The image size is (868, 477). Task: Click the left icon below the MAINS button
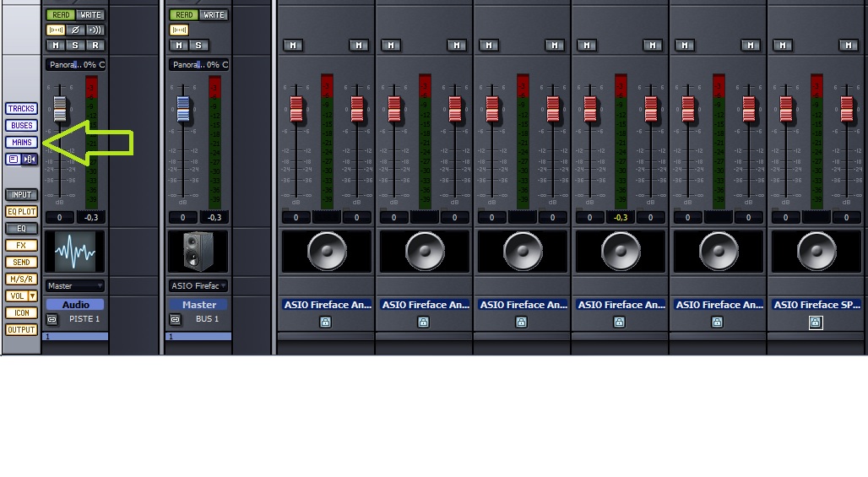click(14, 160)
